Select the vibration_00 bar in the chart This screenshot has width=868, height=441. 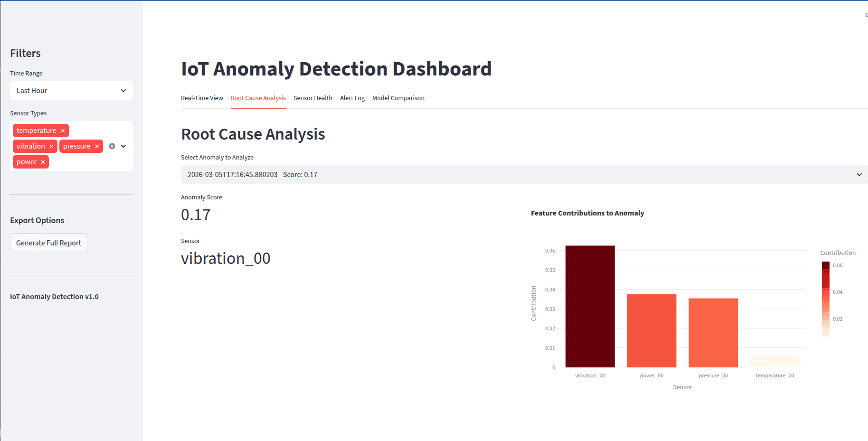(x=590, y=306)
